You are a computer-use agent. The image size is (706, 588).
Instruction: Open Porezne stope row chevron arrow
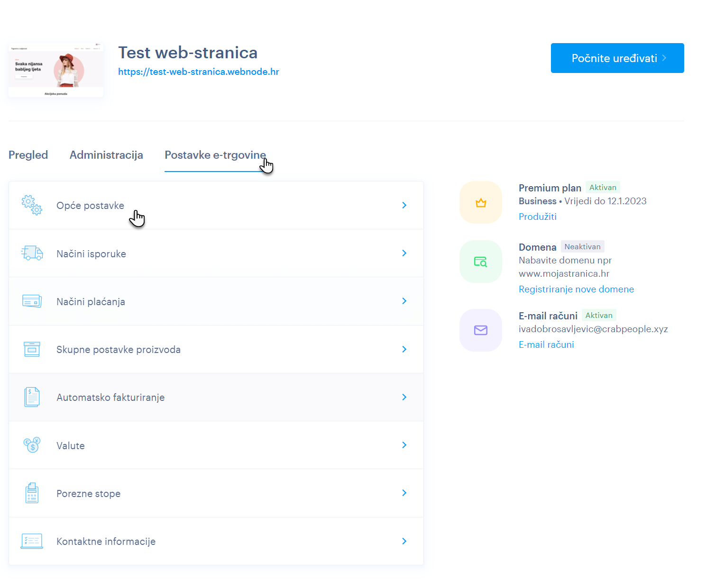(404, 493)
